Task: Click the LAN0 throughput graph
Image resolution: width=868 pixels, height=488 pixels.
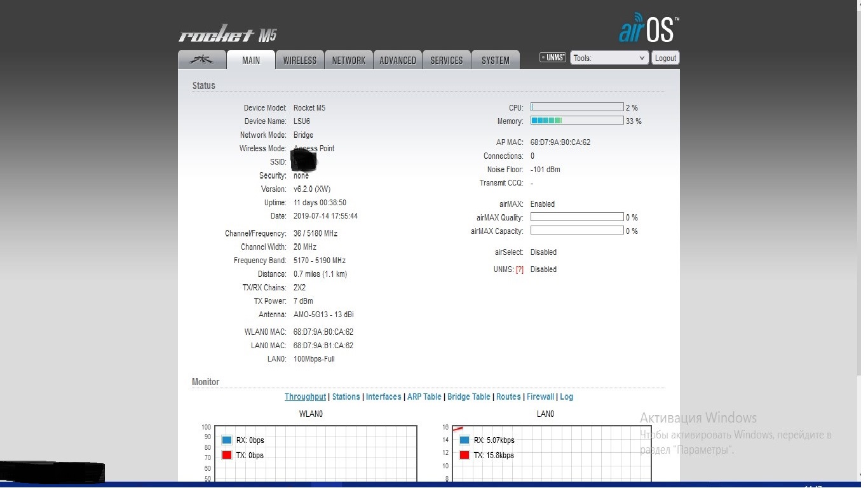Action: click(552, 454)
